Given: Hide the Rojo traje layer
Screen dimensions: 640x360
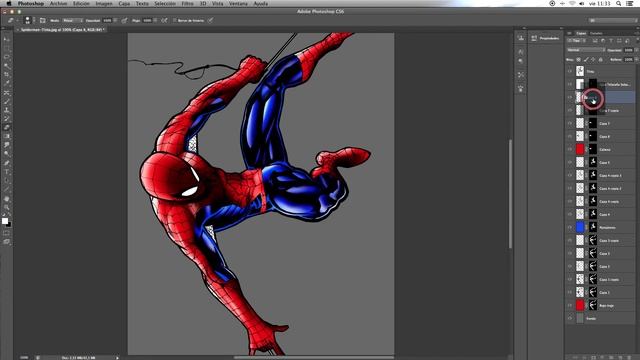Looking at the screenshot, I should click(570, 305).
